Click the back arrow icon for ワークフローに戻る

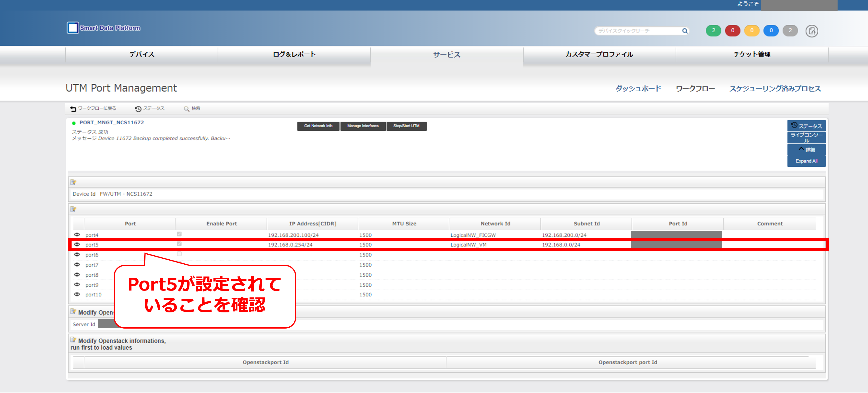[73, 108]
